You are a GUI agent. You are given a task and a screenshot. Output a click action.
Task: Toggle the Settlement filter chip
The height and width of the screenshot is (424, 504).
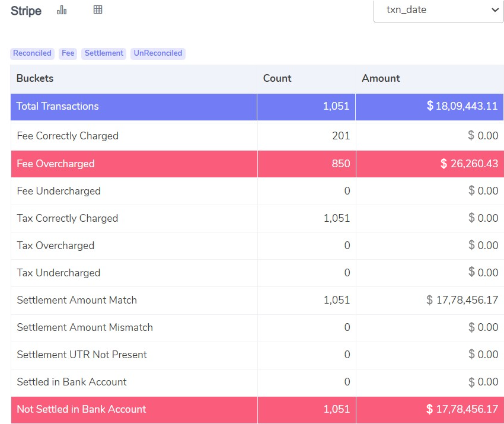104,53
